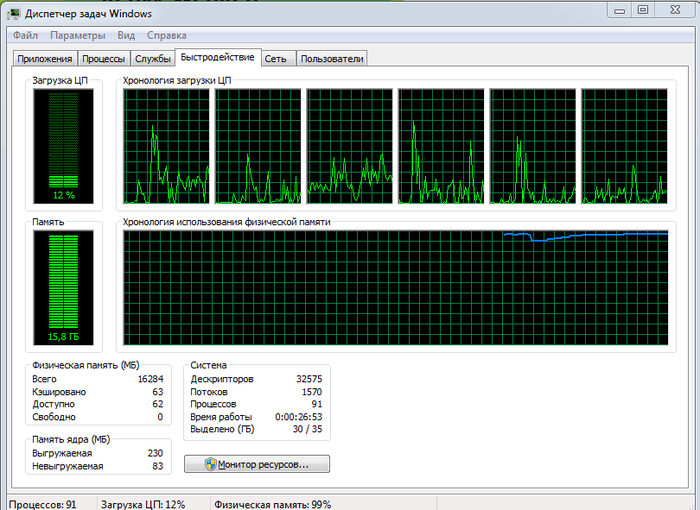Open the Справка help menu
This screenshot has width=700, height=510.
coord(166,35)
